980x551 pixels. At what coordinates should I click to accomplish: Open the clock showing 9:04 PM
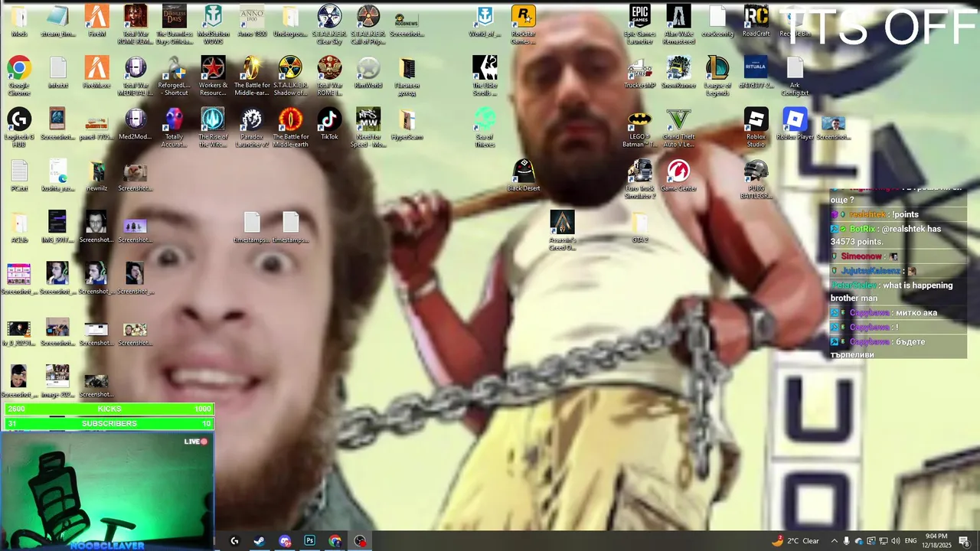point(936,541)
